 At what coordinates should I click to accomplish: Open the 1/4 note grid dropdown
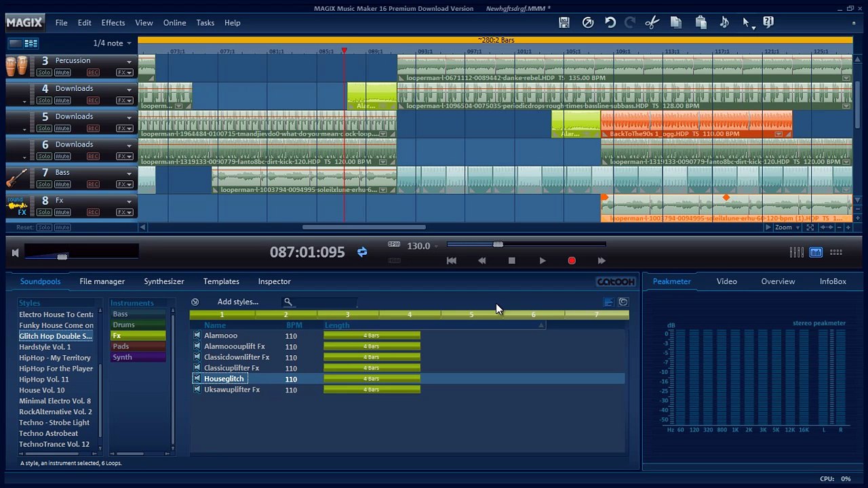tap(113, 43)
